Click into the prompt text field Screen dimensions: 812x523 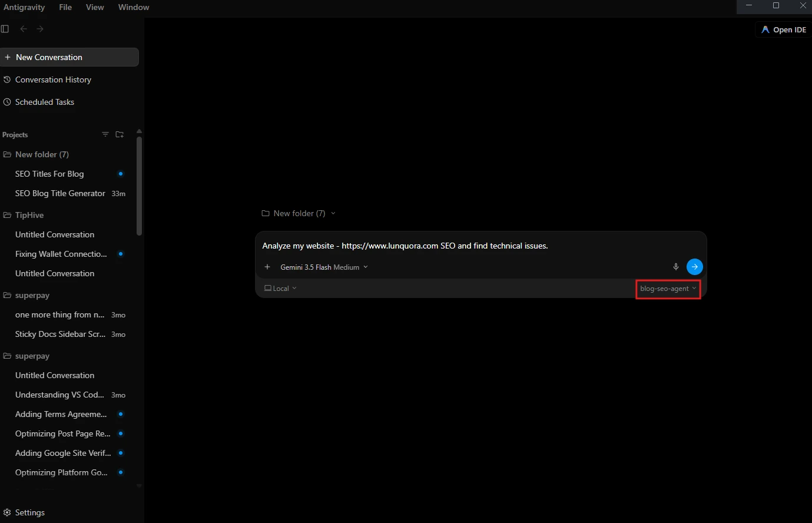480,246
